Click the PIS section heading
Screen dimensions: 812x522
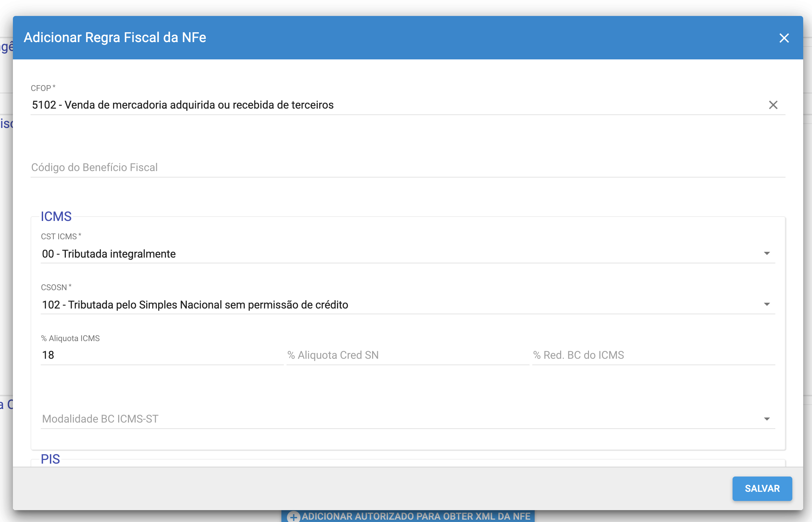coord(50,459)
